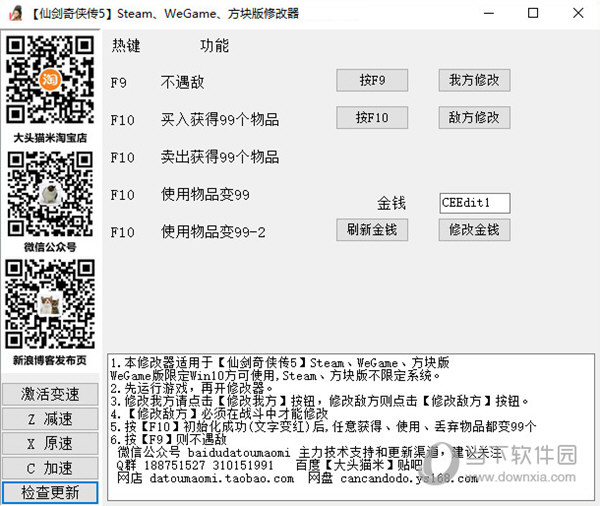Screen dimensions: 600x506
Task: Click the 按F9 button
Action: [x=372, y=80]
